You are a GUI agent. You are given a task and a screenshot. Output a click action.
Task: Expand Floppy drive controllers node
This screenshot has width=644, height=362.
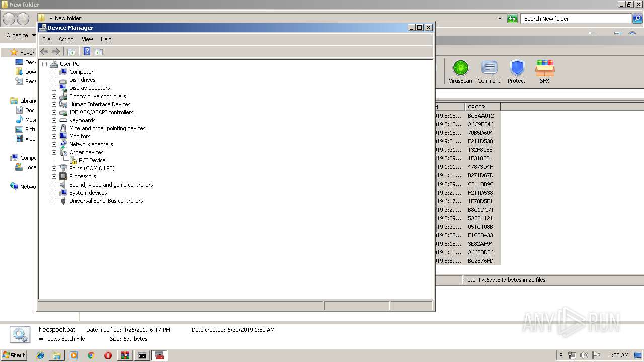coord(54,96)
